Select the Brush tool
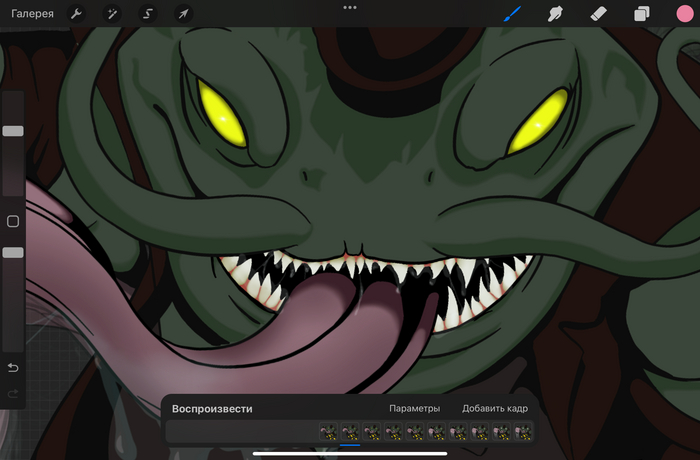700x460 pixels. pyautogui.click(x=513, y=14)
